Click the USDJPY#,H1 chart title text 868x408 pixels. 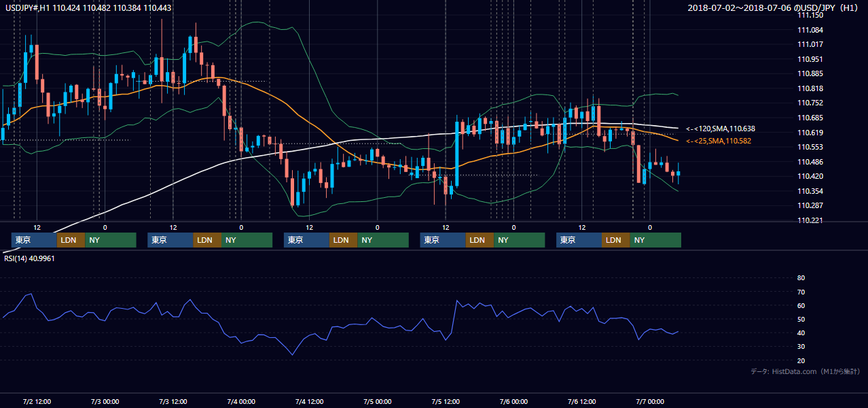[x=88, y=8]
